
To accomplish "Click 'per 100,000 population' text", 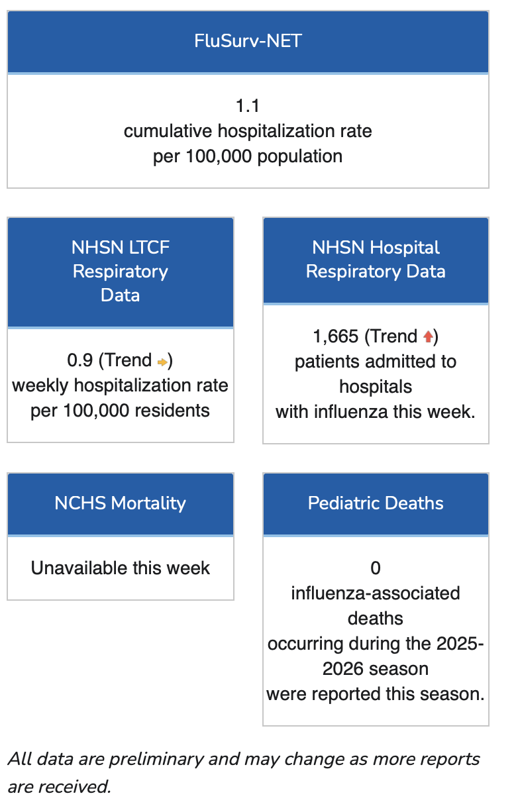I will [x=248, y=156].
